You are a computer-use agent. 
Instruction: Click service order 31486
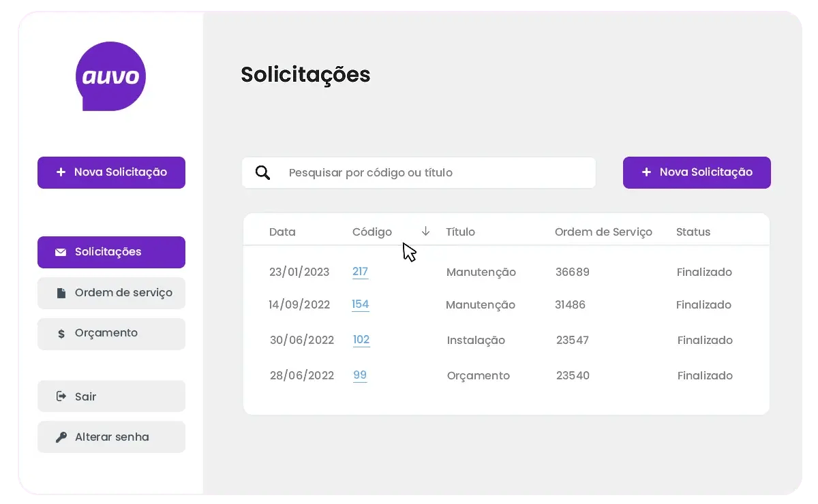[x=571, y=304]
